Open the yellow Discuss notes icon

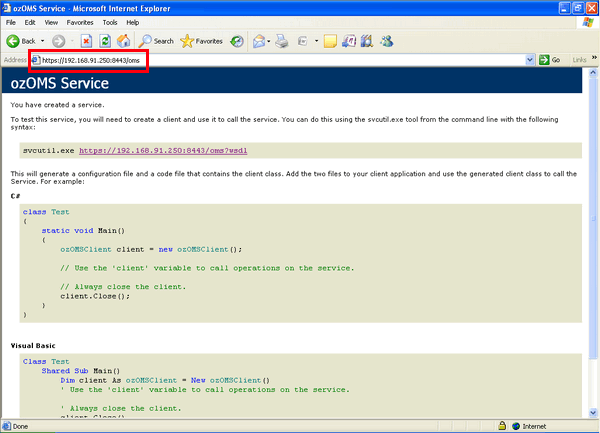click(x=330, y=41)
